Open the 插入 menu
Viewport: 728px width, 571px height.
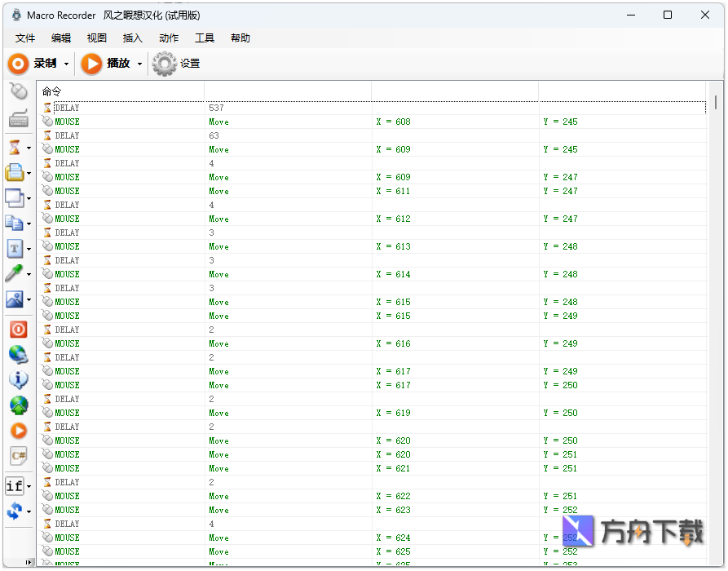point(132,38)
